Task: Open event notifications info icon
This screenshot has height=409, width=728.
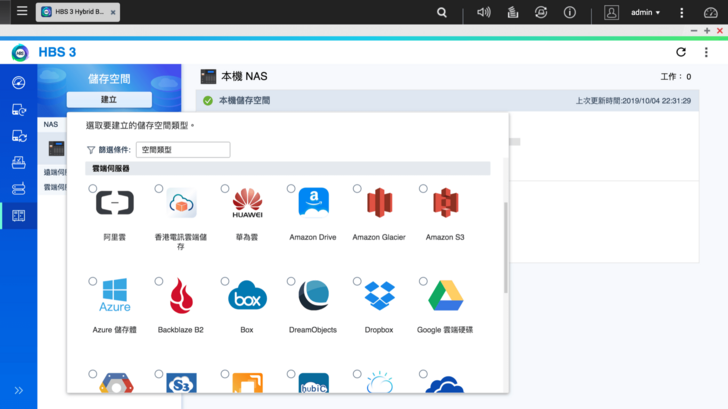Action: pyautogui.click(x=570, y=13)
